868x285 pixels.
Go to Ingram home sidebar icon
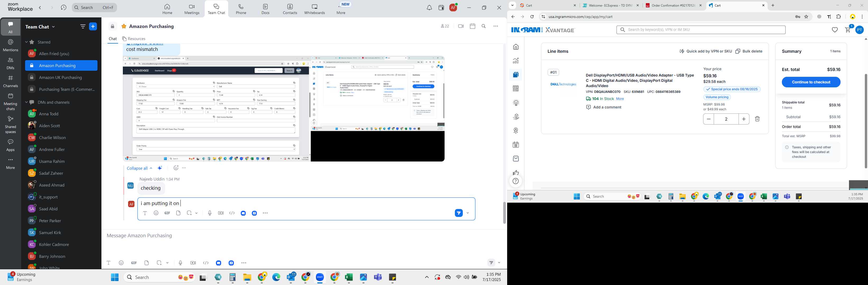516,47
